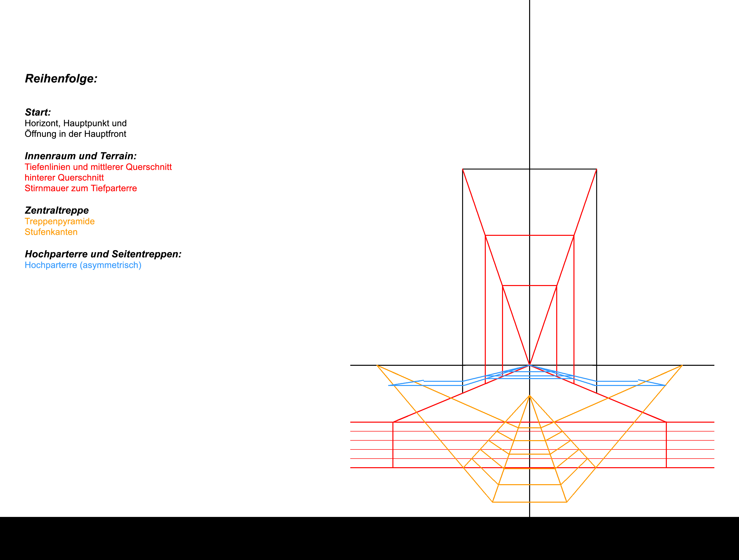
Task: Click the 'Stirnmauer zum Tiefparterre' text
Action: pos(81,188)
